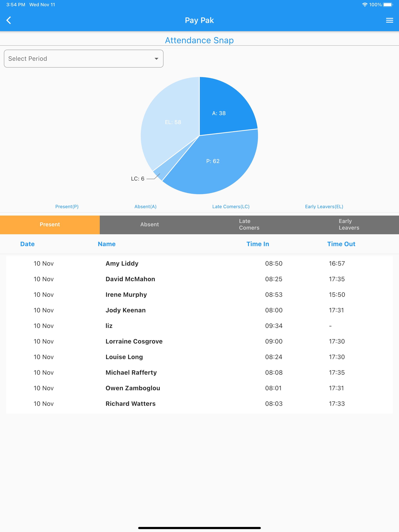399x532 pixels.
Task: Click the Select Period dropdown arrow
Action: [156, 59]
